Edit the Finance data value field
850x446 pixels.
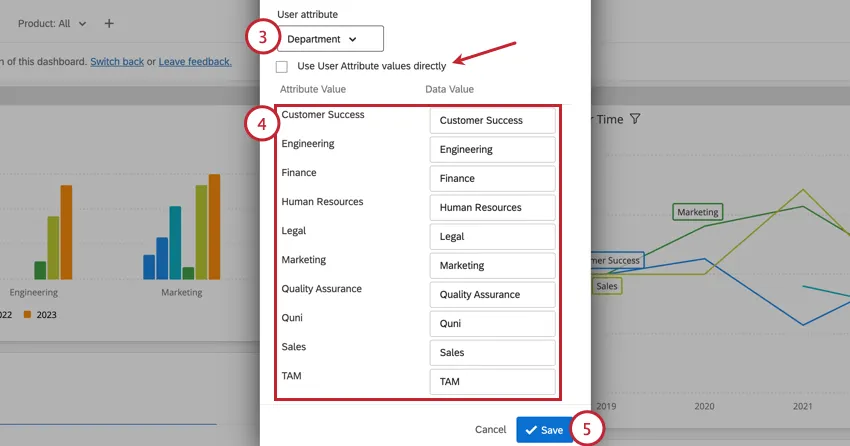[492, 178]
